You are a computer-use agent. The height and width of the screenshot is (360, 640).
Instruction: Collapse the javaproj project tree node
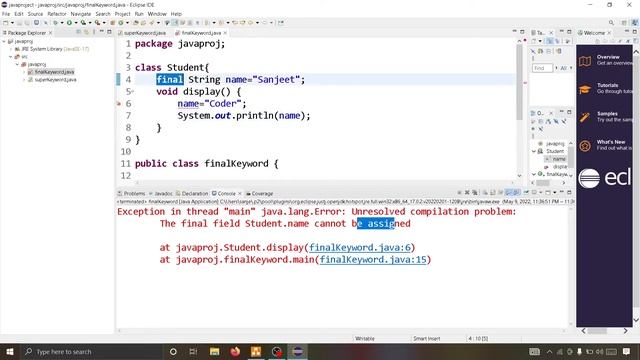coord(4,41)
